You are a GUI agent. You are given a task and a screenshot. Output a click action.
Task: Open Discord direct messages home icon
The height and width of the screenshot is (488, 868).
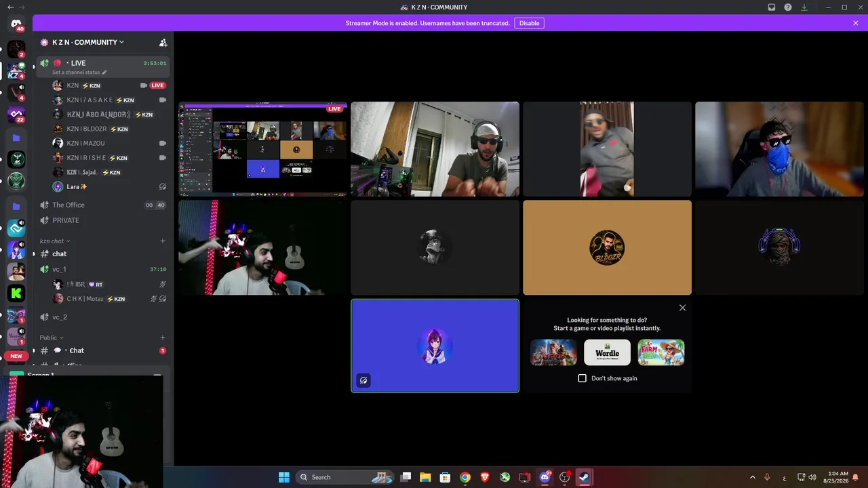[x=16, y=24]
